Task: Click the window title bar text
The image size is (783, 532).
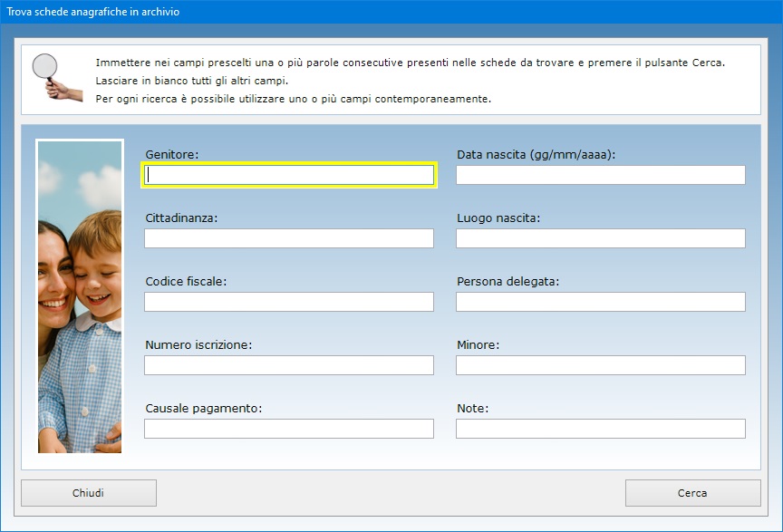Action: (x=93, y=12)
